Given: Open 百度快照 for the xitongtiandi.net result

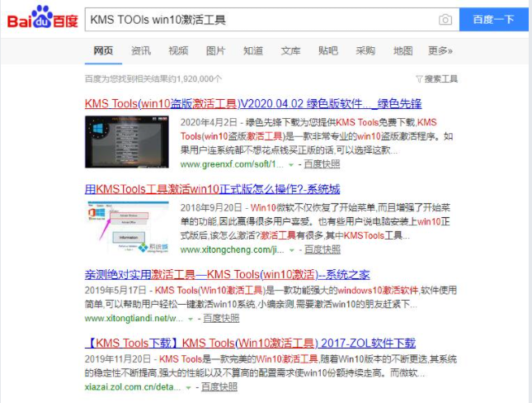Looking at the screenshot, I should [221, 318].
